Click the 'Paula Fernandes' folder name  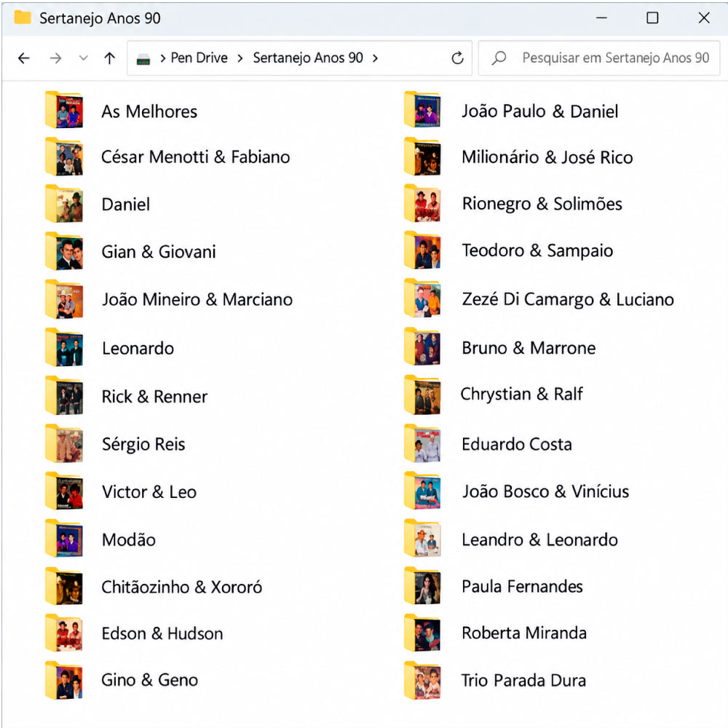click(x=522, y=586)
